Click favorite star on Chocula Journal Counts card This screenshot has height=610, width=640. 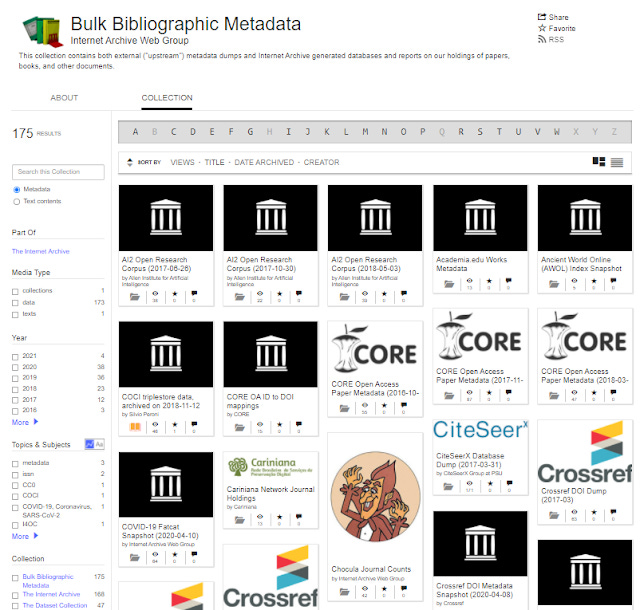click(x=384, y=589)
